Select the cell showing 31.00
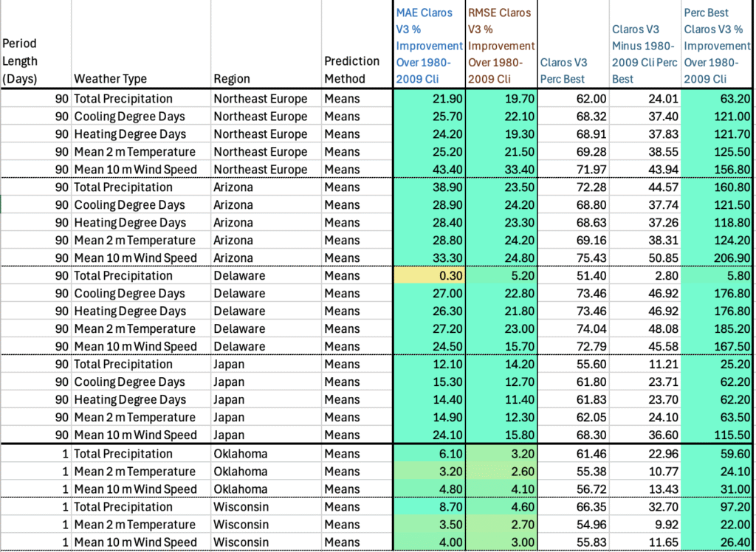 point(716,489)
